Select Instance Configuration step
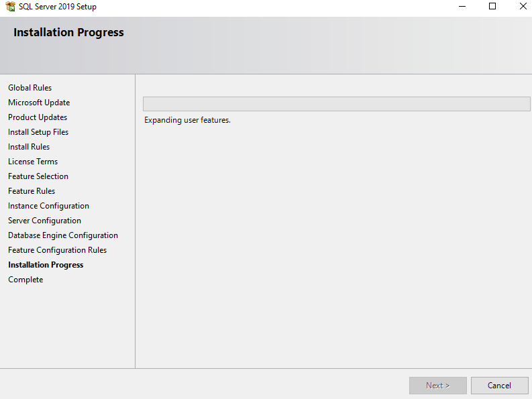This screenshot has height=399, width=532. pyautogui.click(x=48, y=206)
